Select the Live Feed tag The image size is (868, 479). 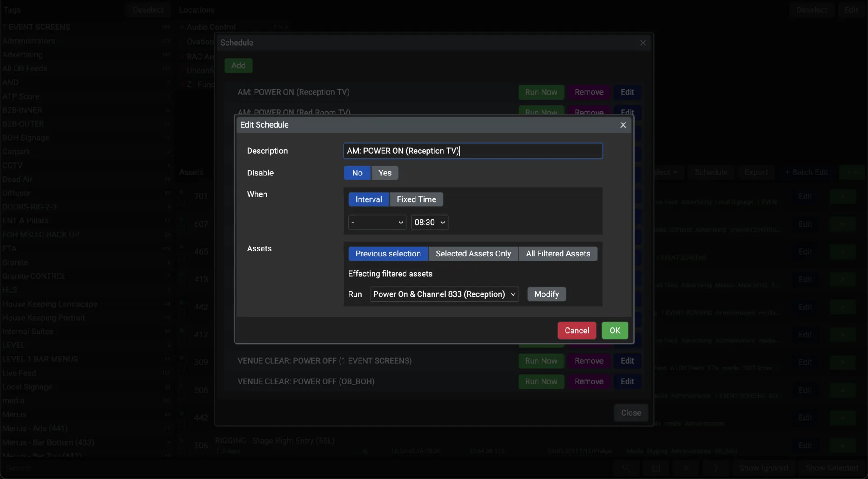[x=86, y=373]
